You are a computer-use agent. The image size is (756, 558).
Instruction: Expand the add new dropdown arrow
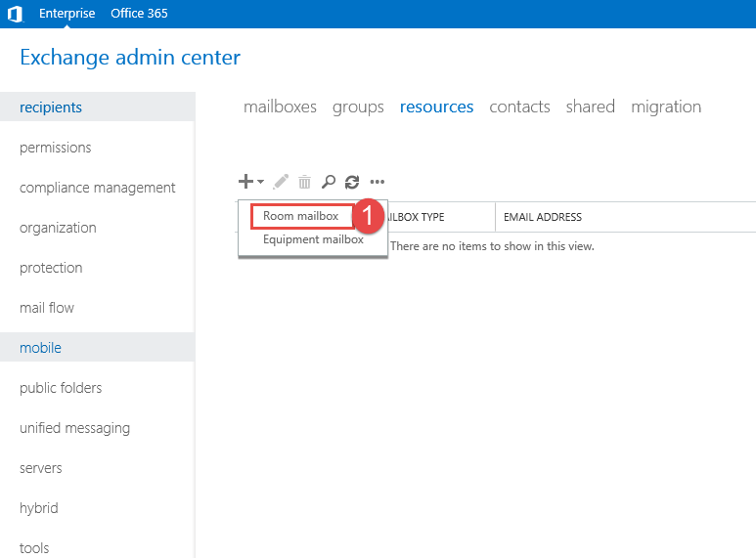coord(260,182)
